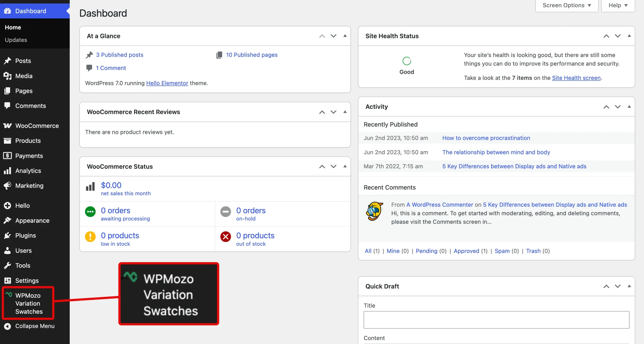Click the Posts pushpin icon

click(8, 61)
